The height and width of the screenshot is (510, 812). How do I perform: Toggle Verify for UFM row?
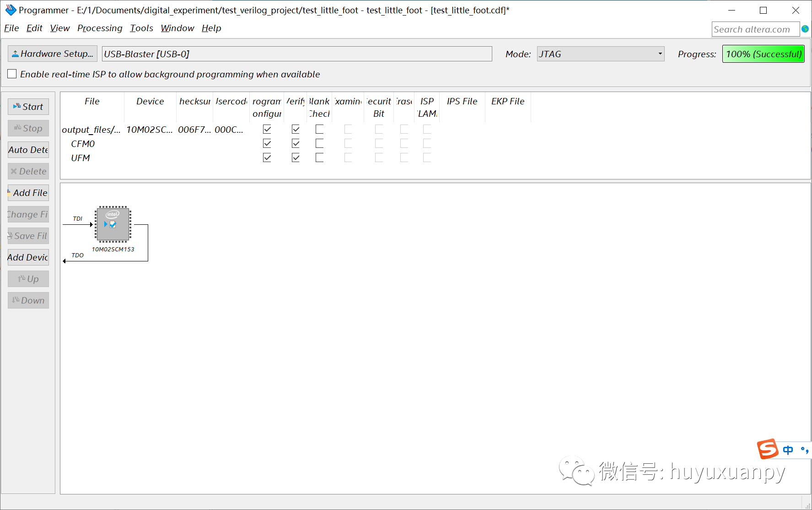point(296,158)
